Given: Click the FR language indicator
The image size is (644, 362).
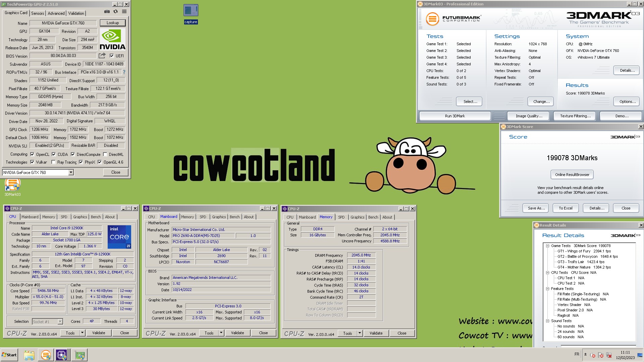Looking at the screenshot, I should (x=577, y=354).
